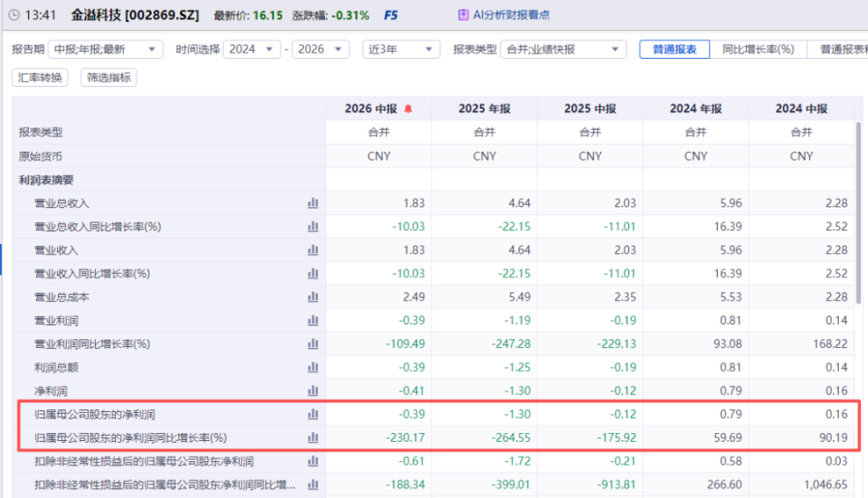Open chart icon for 利润总额 row
Viewport: 868px width, 498px height.
(313, 368)
